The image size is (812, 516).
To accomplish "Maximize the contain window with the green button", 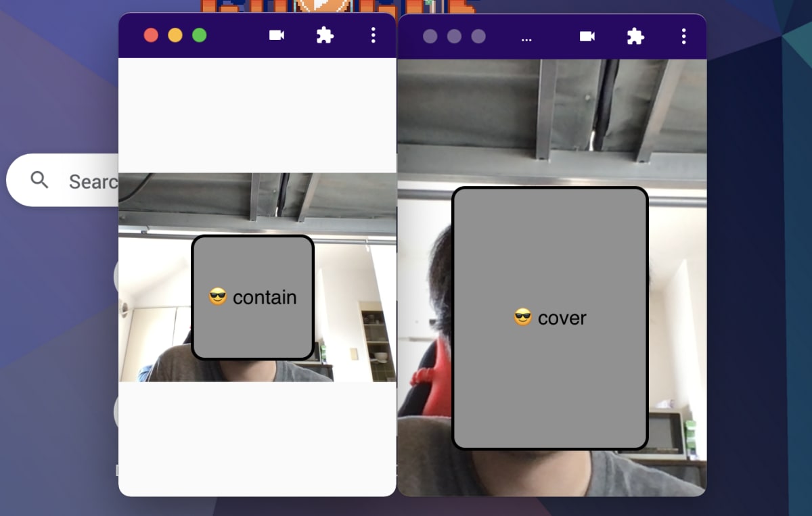I will coord(199,35).
